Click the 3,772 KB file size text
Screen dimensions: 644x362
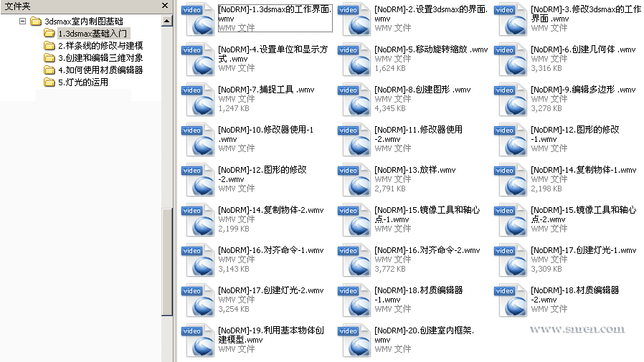point(389,269)
